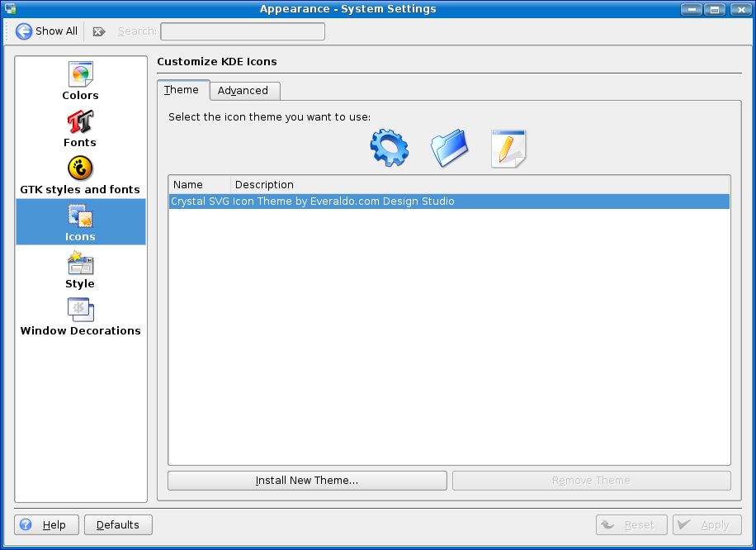Viewport: 756px width, 550px height.
Task: Select GTK styles and fonts module
Action: (x=80, y=175)
